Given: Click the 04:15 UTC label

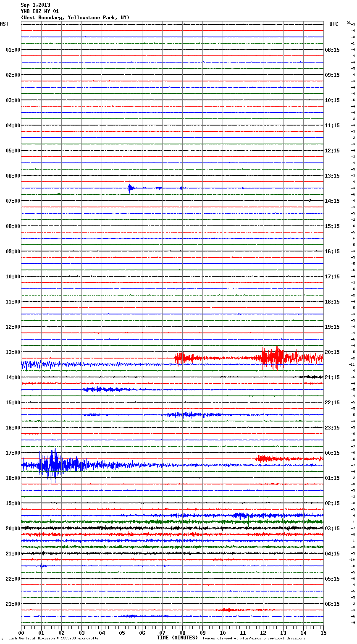Looking at the screenshot, I should pos(332,554).
